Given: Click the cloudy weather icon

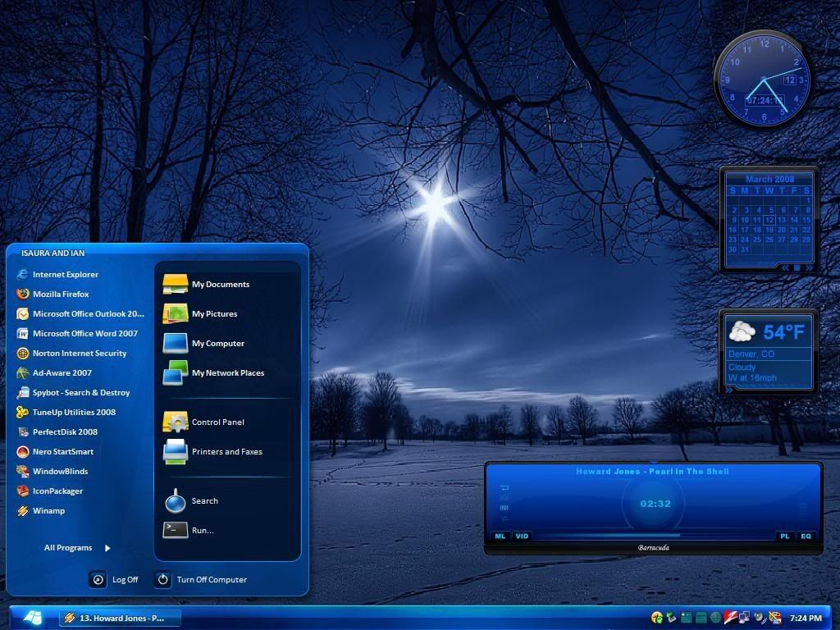Looking at the screenshot, I should coord(742,331).
